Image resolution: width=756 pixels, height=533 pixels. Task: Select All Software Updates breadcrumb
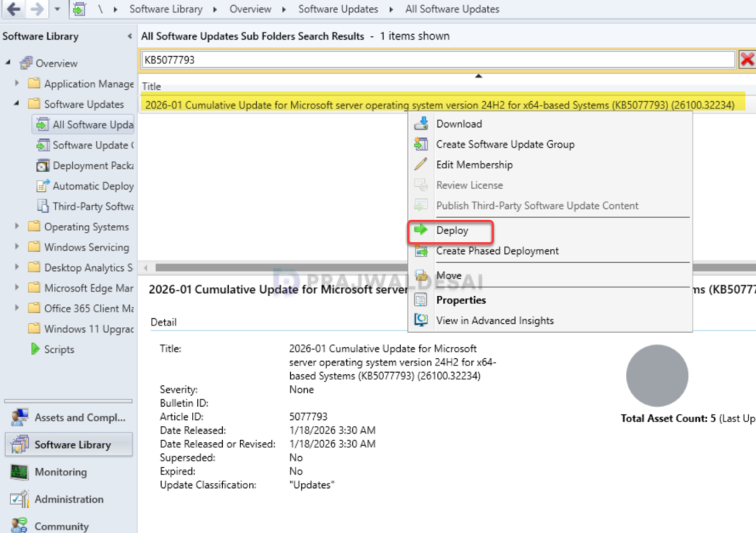(453, 9)
